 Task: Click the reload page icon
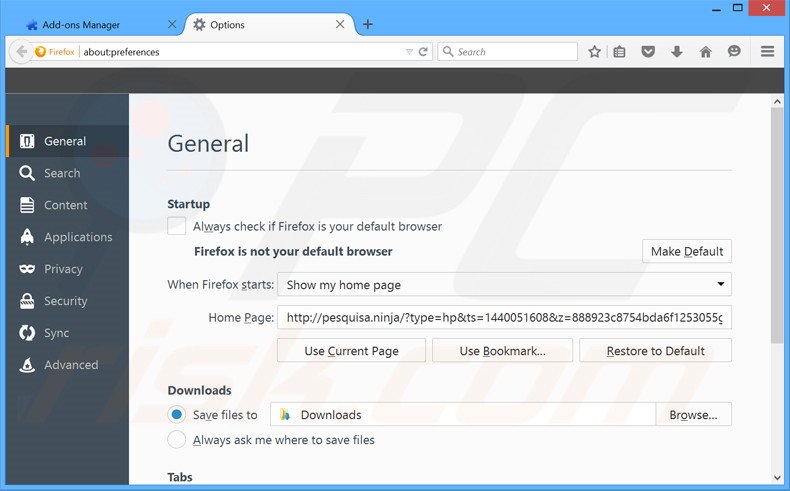point(424,52)
